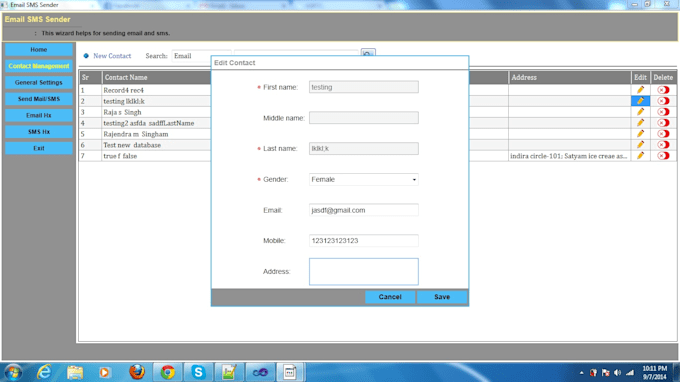Click the volume icon in system tray
The image size is (680, 382).
[618, 372]
